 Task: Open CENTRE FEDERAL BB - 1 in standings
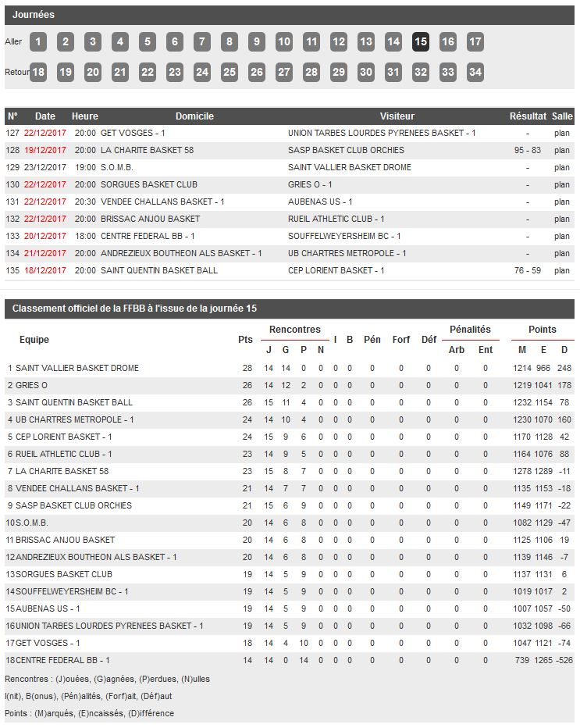pyautogui.click(x=62, y=661)
